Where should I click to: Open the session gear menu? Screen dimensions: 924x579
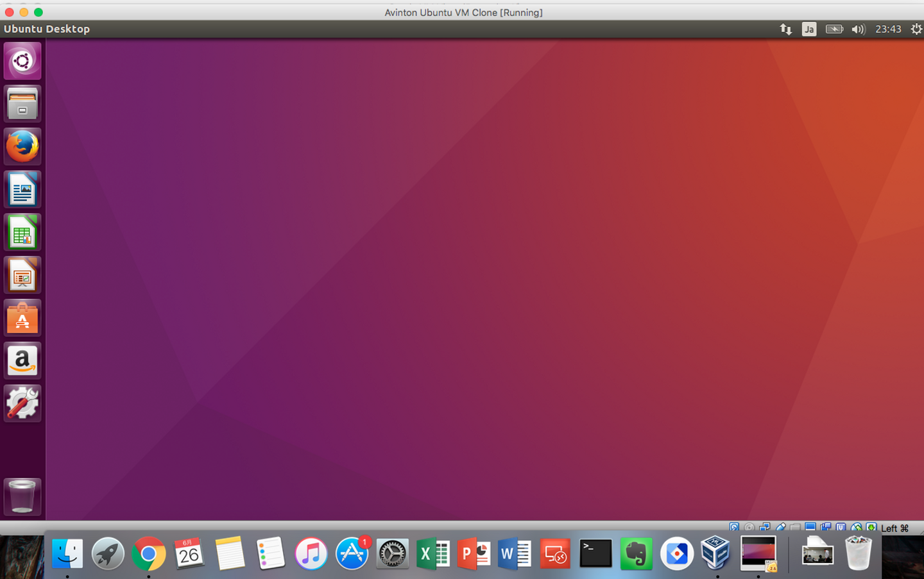coord(916,29)
